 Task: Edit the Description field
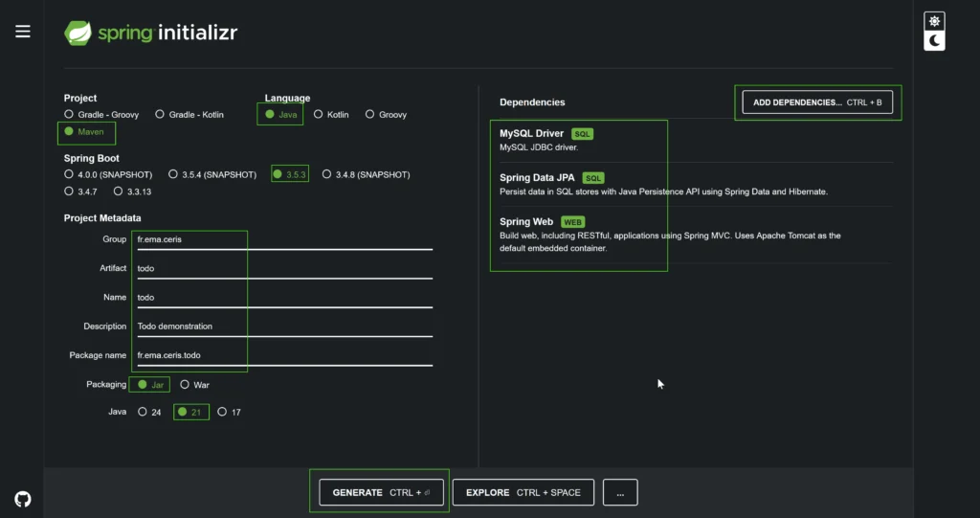click(283, 326)
